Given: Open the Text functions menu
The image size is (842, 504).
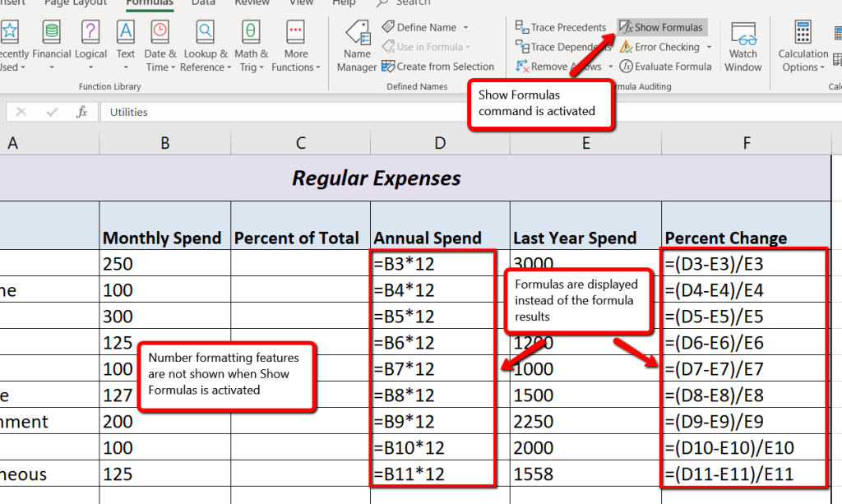Looking at the screenshot, I should pyautogui.click(x=126, y=45).
